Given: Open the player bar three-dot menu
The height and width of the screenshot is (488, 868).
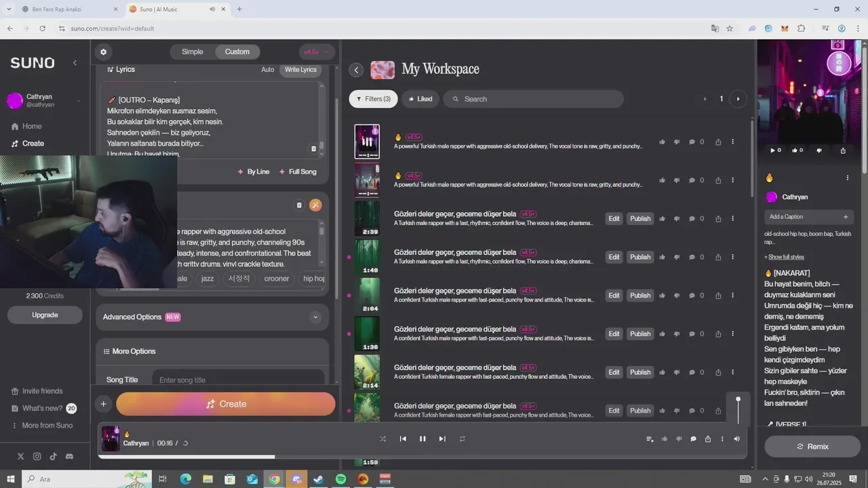Looking at the screenshot, I should tap(722, 439).
